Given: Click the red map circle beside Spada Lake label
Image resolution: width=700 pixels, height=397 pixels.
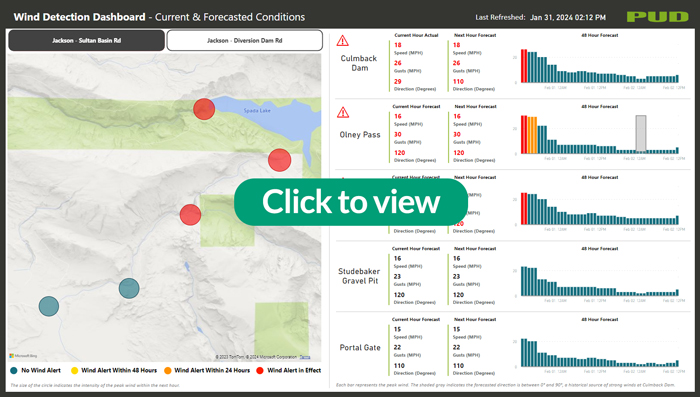Looking at the screenshot, I should coord(204,109).
